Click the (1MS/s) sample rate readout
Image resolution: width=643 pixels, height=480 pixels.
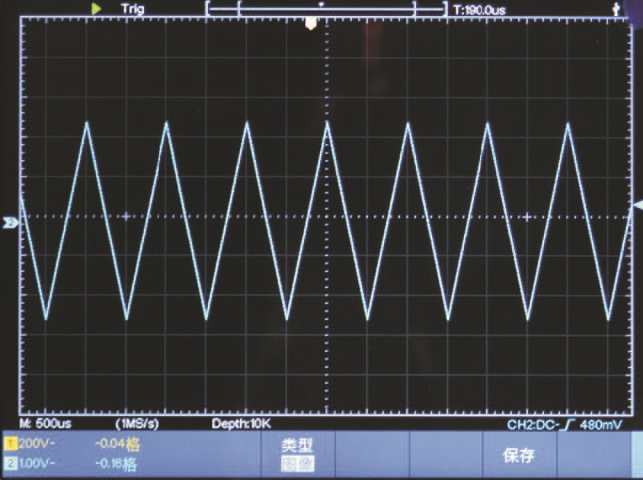(137, 423)
